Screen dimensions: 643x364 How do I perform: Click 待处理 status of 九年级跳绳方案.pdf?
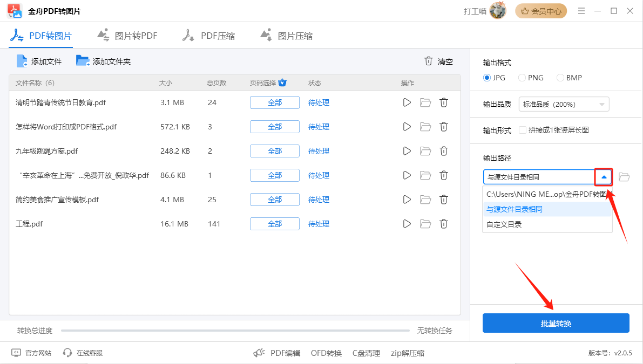click(319, 151)
